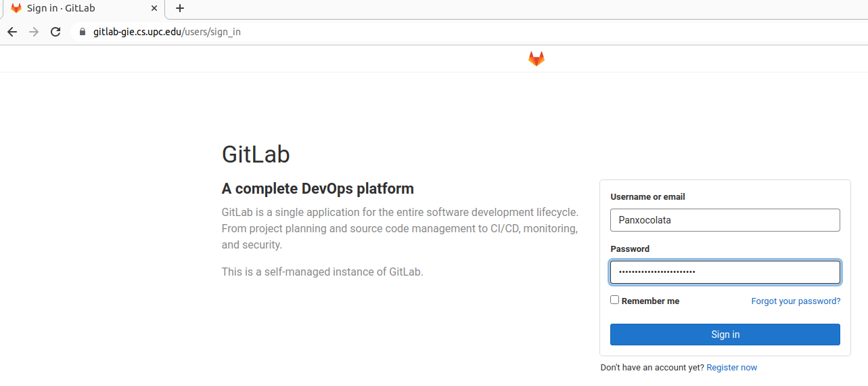This screenshot has height=386, width=868.
Task: Follow the Register now link
Action: point(731,368)
